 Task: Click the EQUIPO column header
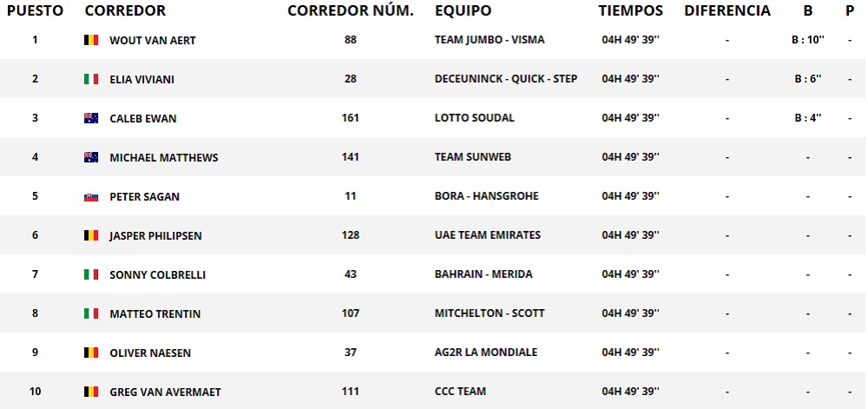click(463, 11)
